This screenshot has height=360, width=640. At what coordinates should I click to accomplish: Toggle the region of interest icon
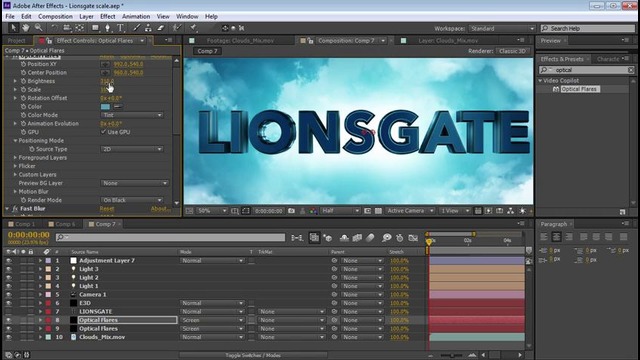(367, 211)
